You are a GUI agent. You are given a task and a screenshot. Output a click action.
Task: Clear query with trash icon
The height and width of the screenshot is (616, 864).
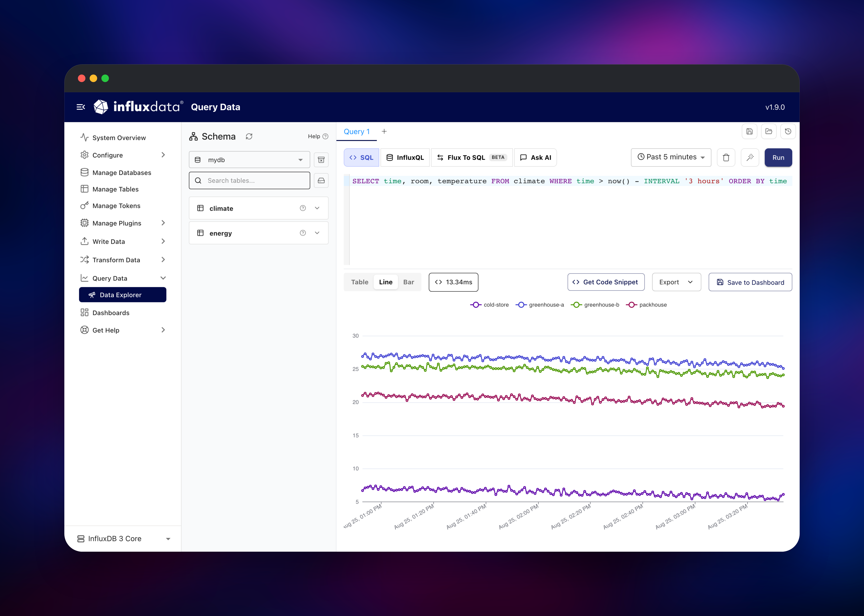click(726, 157)
